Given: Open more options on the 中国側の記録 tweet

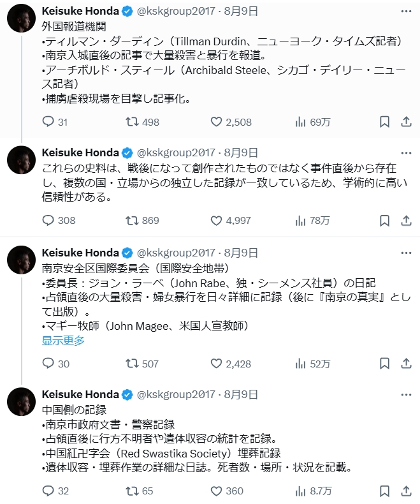Looking at the screenshot, I should click(x=406, y=394).
